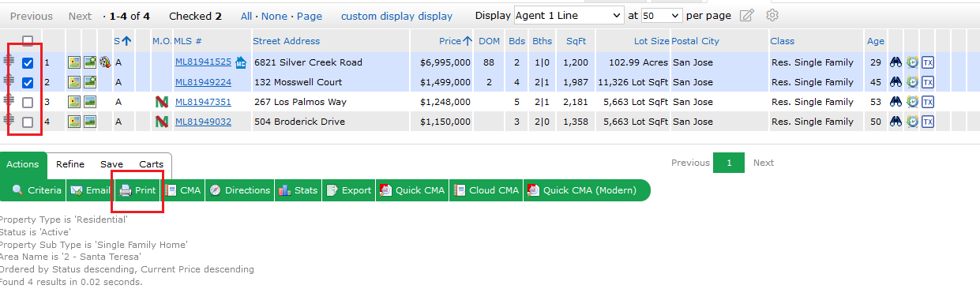Open the 50 per page dropdown
Image resolution: width=980 pixels, height=289 pixels.
[x=662, y=15]
